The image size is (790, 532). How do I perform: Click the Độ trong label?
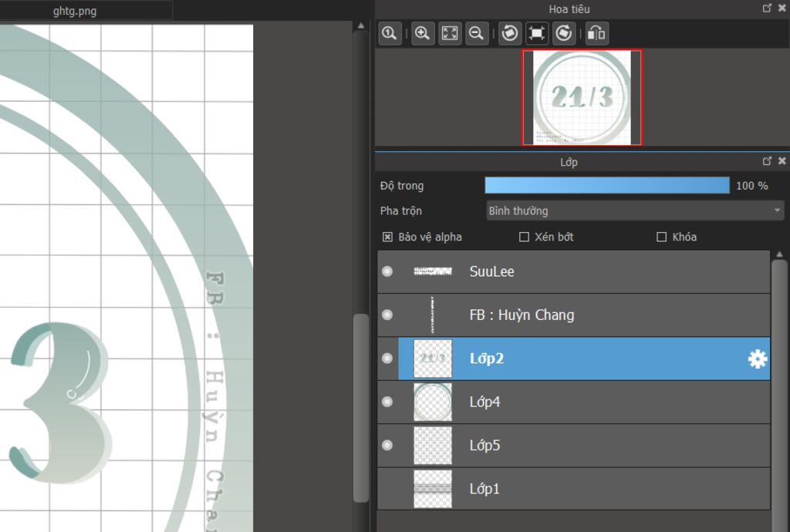(401, 186)
